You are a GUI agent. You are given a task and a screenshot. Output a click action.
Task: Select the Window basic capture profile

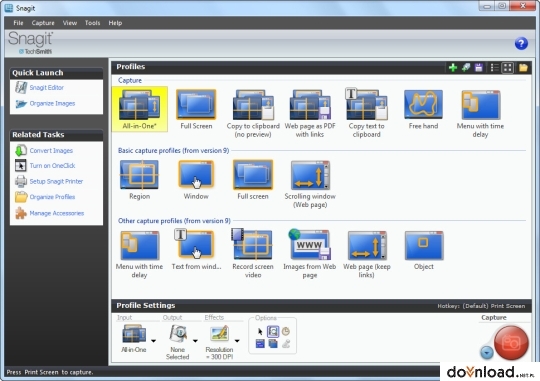[196, 180]
